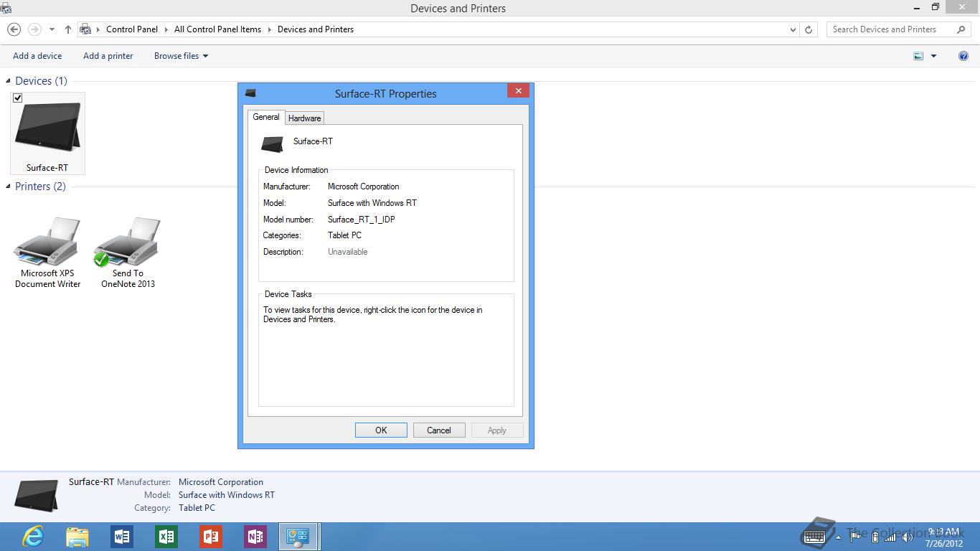
Task: Close the Surface-RT Properties dialog
Action: pos(518,90)
